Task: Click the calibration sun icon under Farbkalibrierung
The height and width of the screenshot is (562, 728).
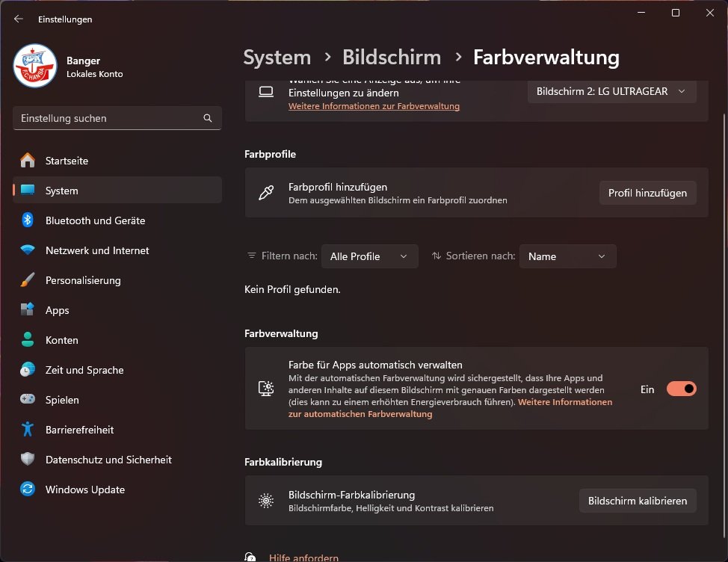Action: tap(265, 501)
